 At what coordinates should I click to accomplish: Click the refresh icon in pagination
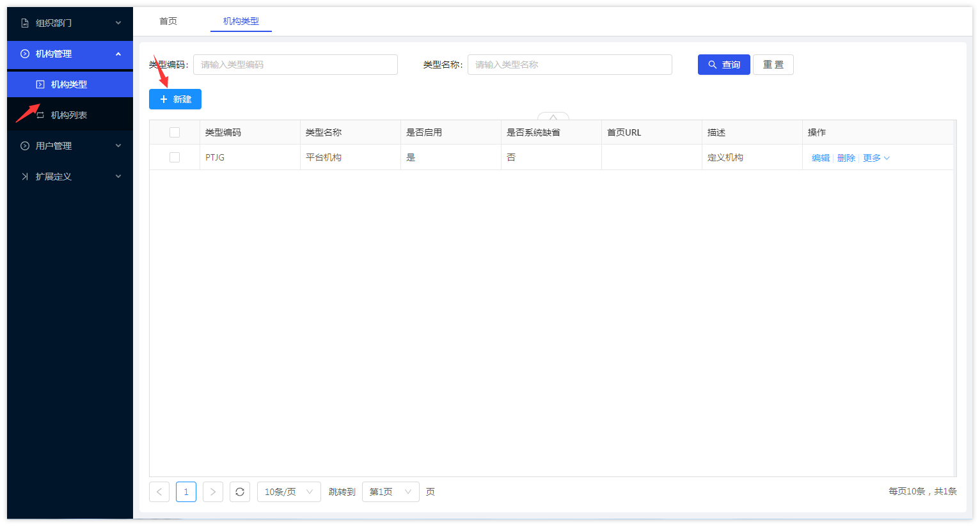(x=240, y=492)
